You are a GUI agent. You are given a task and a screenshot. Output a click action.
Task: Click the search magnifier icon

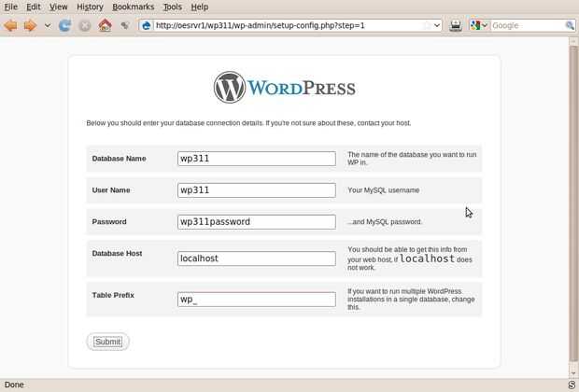pos(570,25)
